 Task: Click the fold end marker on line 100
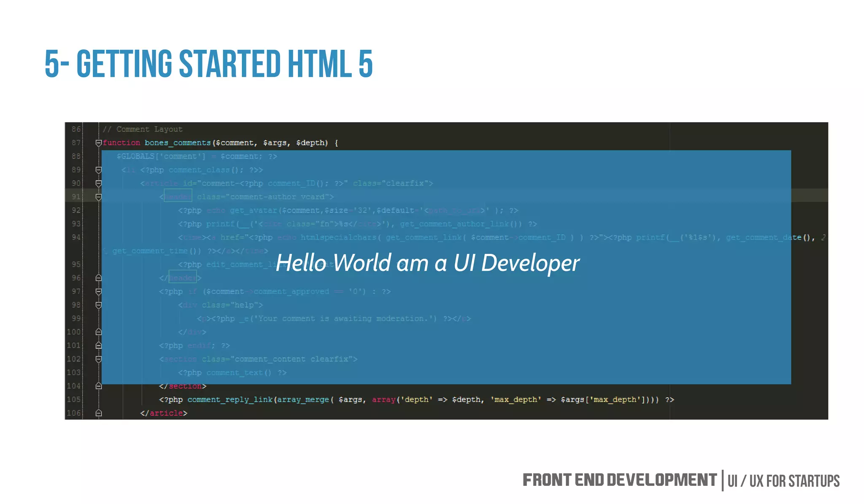pos(99,332)
